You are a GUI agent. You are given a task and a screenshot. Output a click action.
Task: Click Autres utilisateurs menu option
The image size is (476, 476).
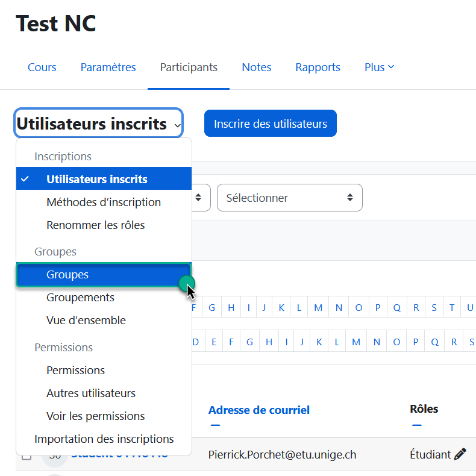91,393
